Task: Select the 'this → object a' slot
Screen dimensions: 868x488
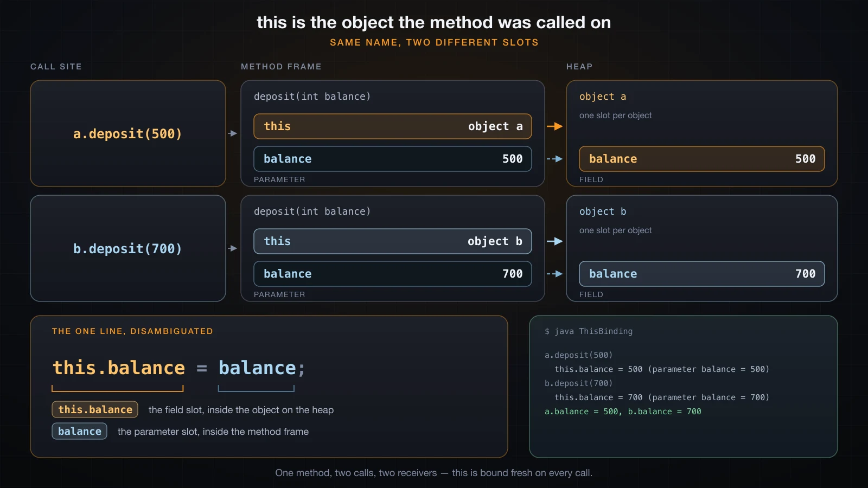Action: (393, 126)
